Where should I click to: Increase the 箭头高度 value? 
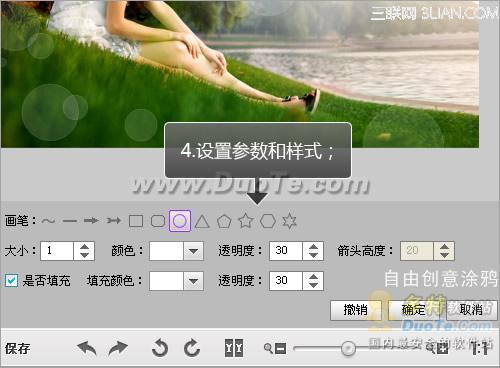pyautogui.click(x=444, y=247)
